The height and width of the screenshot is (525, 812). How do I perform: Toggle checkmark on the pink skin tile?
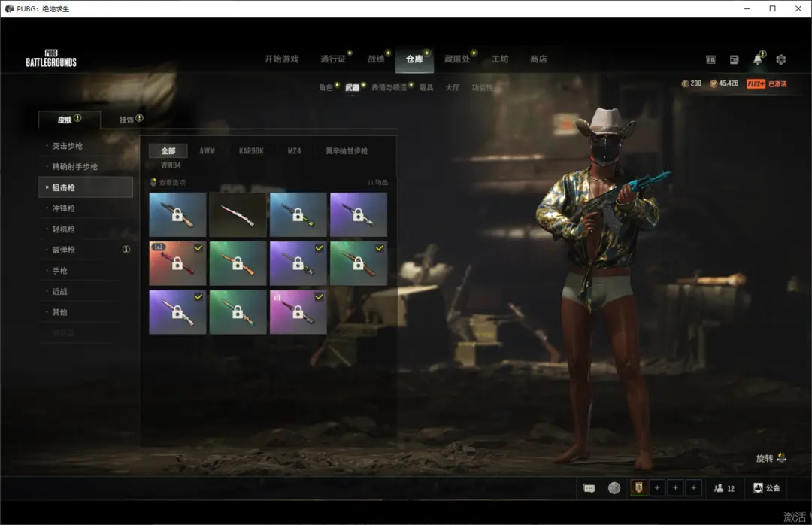(x=319, y=297)
